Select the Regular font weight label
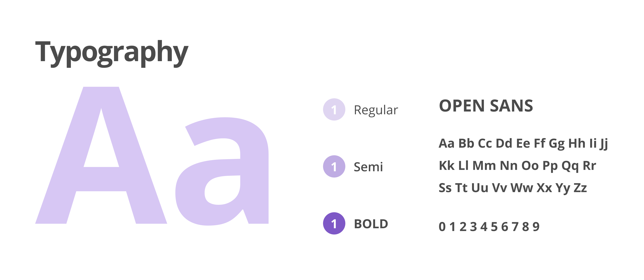Screen dimensions: 644x280 point(376,110)
